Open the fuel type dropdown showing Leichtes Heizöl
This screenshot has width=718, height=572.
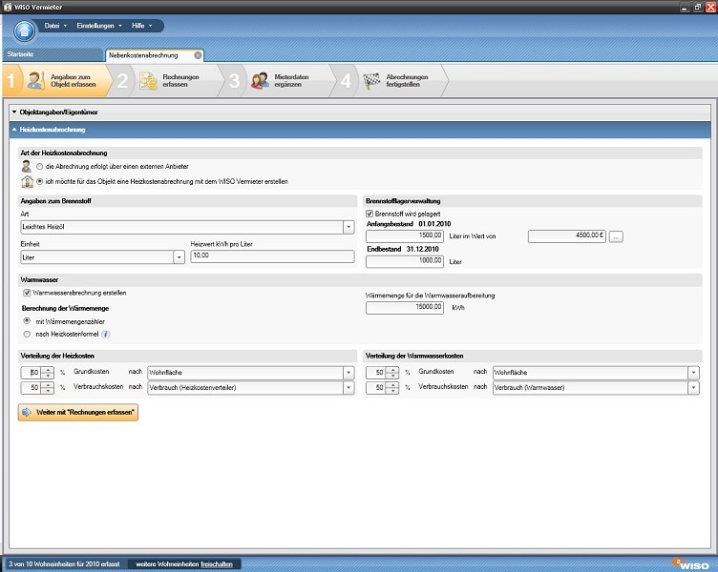pyautogui.click(x=348, y=227)
